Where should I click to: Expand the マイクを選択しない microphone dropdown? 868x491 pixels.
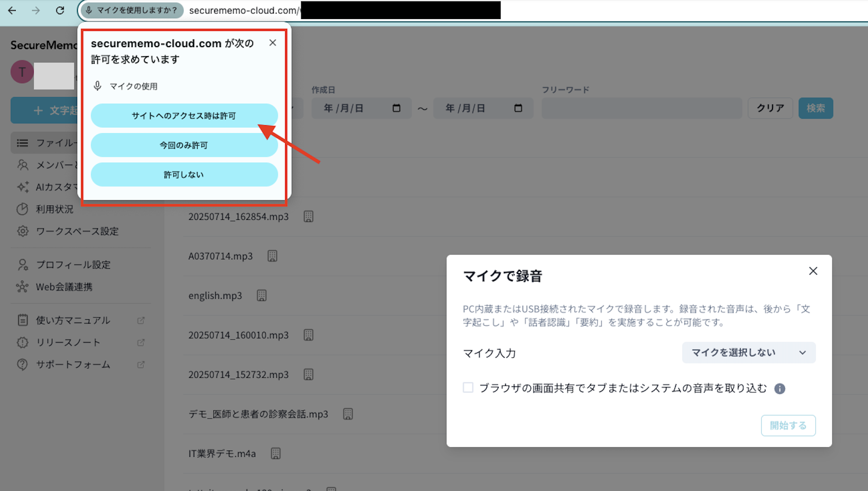coord(748,353)
